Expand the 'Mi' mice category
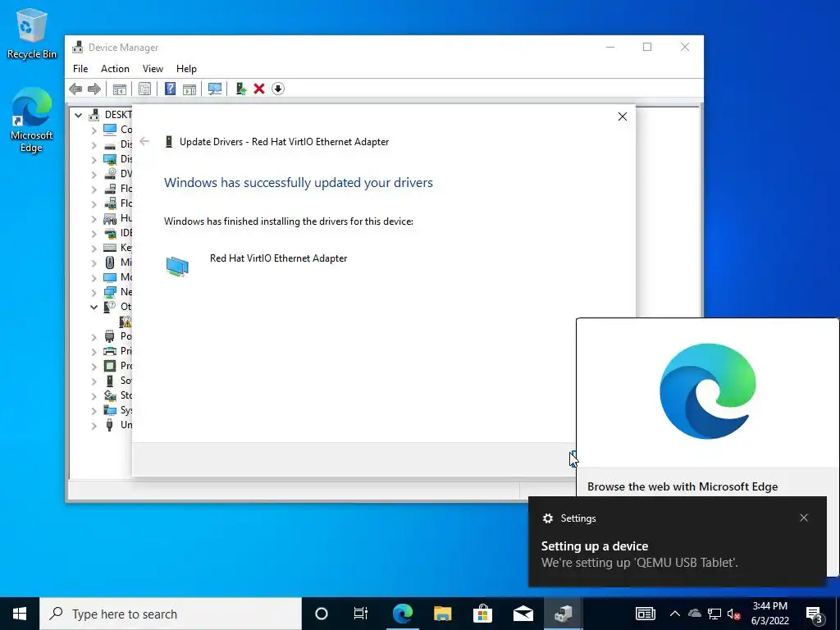 (x=94, y=262)
